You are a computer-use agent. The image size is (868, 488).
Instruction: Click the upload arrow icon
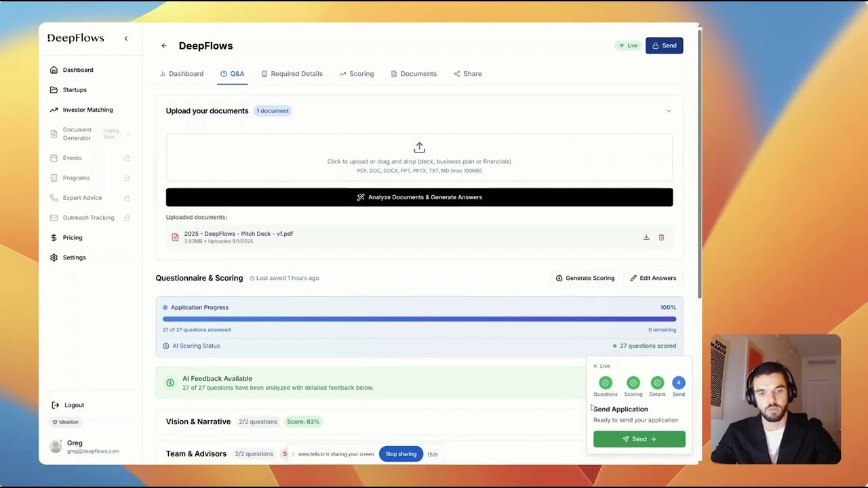click(419, 148)
